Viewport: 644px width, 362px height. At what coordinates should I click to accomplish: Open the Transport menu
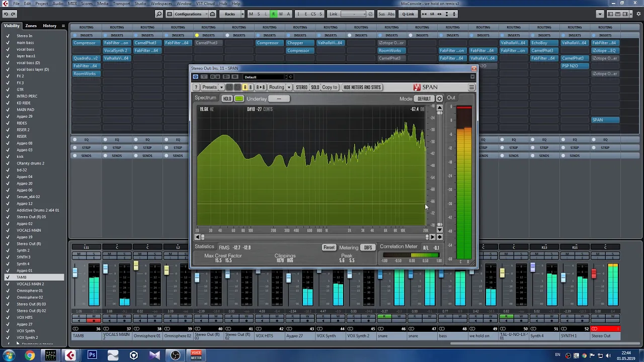point(122,4)
